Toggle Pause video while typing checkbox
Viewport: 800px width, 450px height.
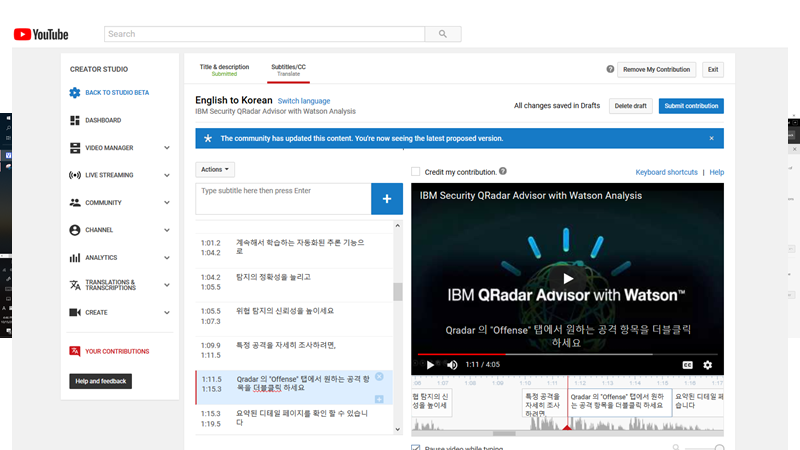tap(416, 448)
